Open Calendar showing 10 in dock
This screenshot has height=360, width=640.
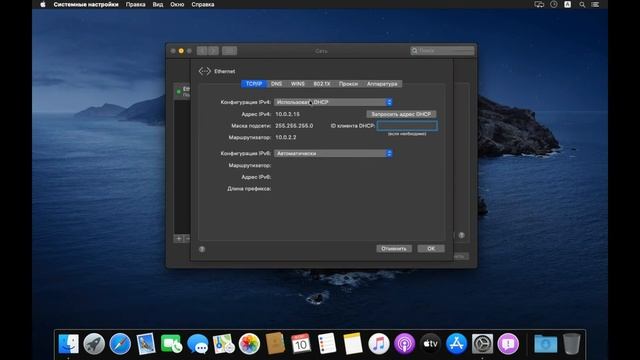pyautogui.click(x=301, y=344)
